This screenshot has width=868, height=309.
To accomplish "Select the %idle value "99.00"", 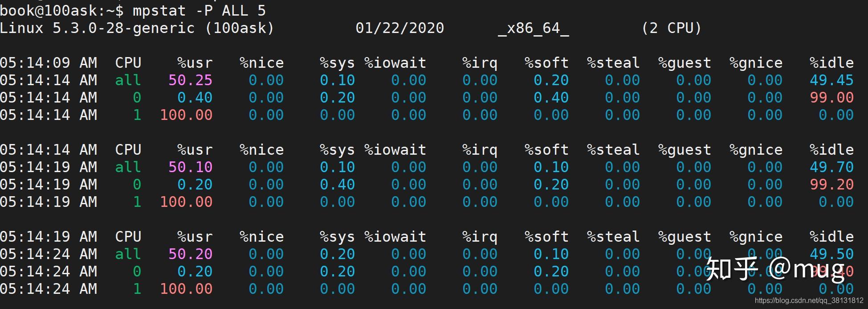I will pos(832,98).
